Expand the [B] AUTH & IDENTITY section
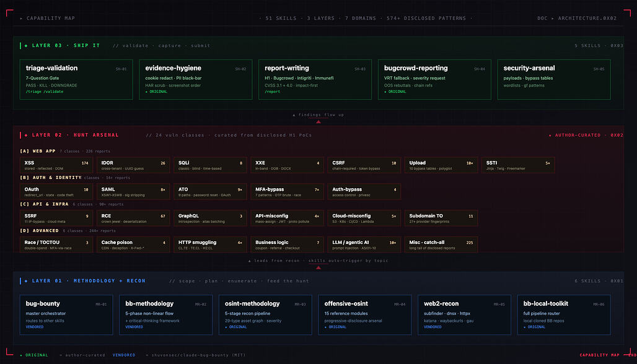This screenshot has width=637, height=364. [x=51, y=178]
